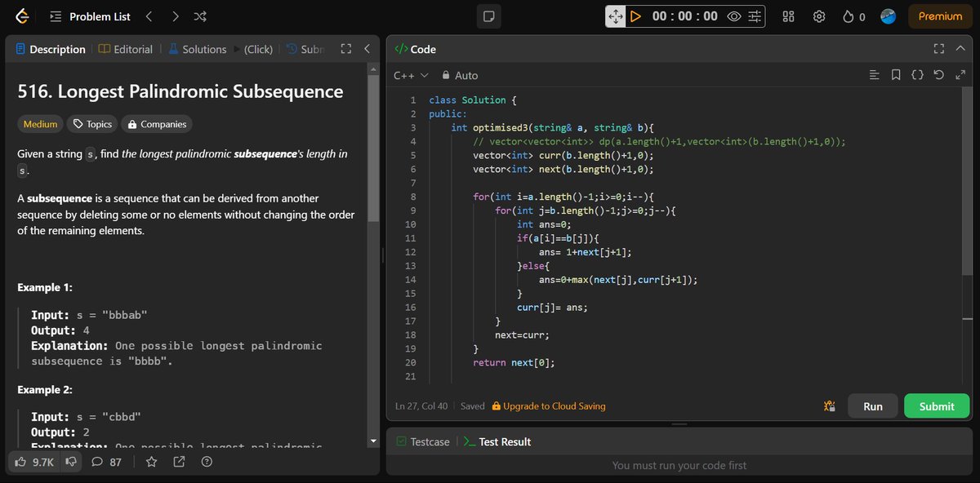980x483 pixels.
Task: Click the curly braces icon
Action: (x=917, y=75)
